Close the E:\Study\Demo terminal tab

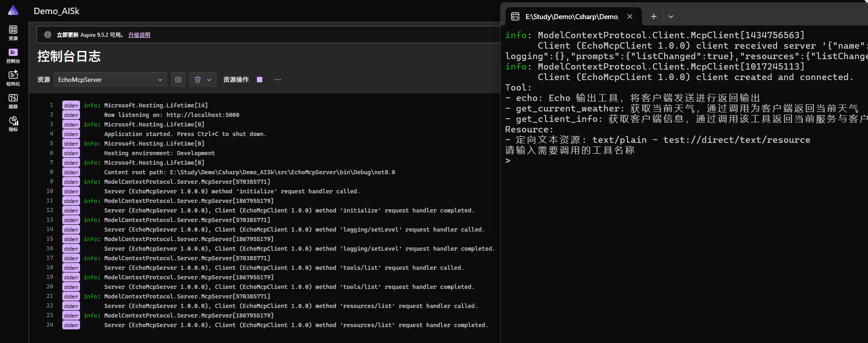point(630,16)
